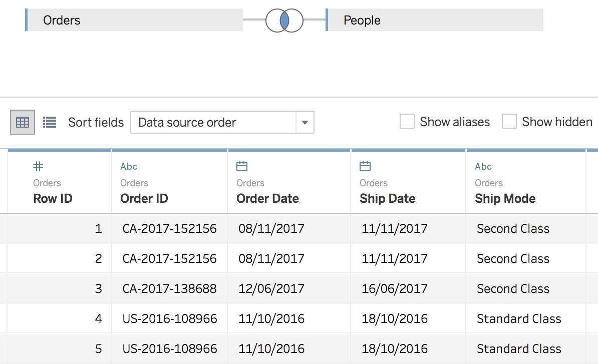598x364 pixels.
Task: Select the Order Date column header
Action: 267,199
